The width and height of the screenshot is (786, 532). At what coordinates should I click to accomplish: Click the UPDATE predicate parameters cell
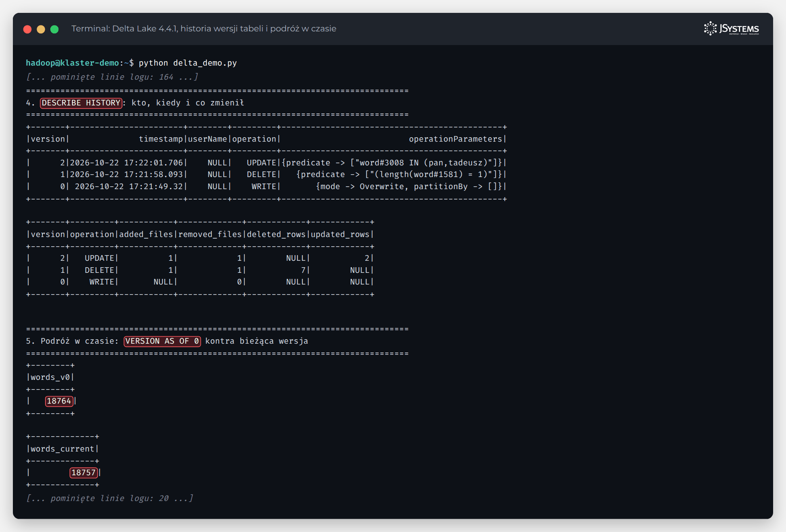pyautogui.click(x=392, y=163)
